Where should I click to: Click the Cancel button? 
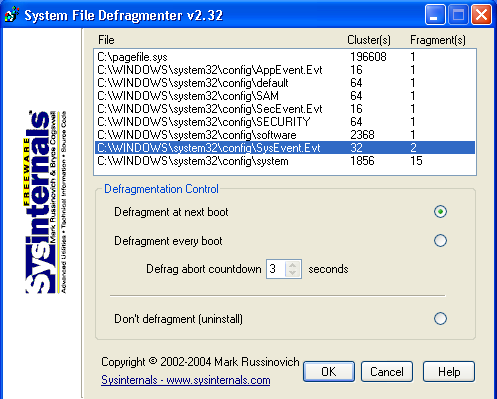click(x=387, y=371)
